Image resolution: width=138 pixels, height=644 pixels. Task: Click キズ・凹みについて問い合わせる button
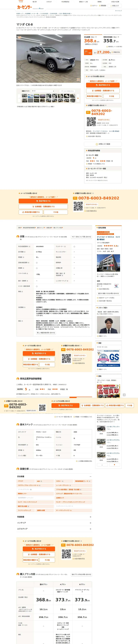point(81,237)
